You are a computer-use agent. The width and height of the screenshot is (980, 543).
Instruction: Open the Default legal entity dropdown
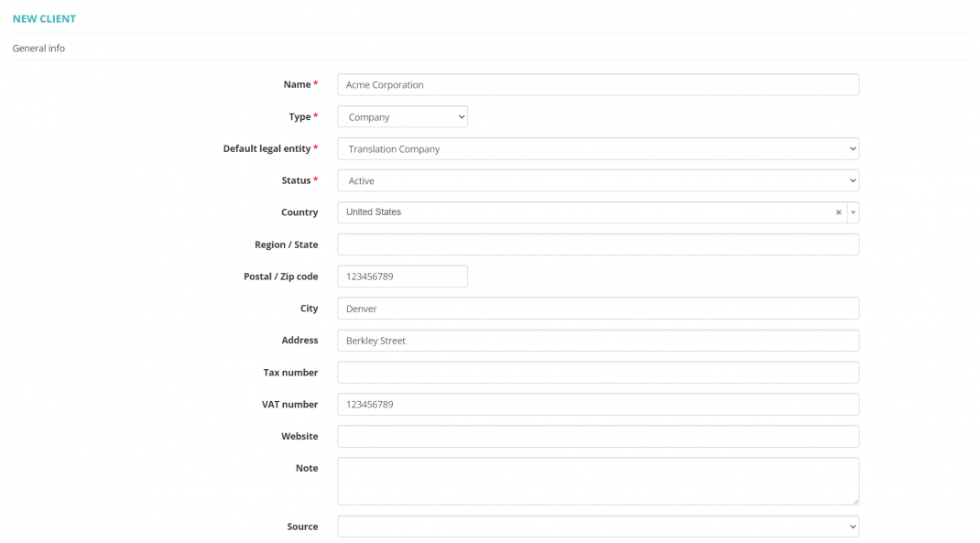597,149
